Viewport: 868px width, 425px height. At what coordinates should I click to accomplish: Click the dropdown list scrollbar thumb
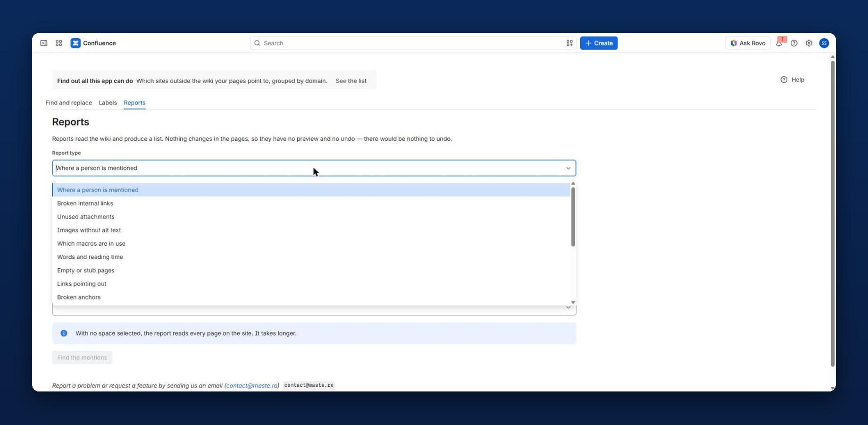coord(573,217)
